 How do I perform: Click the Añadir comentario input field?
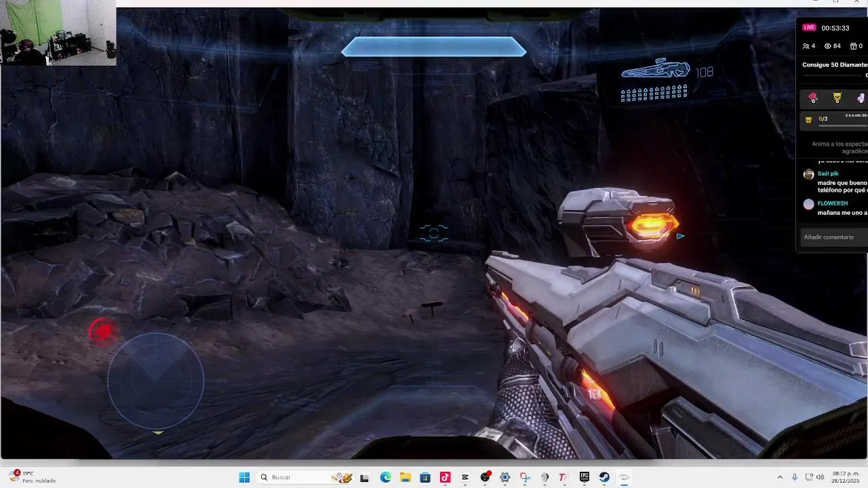pos(833,237)
